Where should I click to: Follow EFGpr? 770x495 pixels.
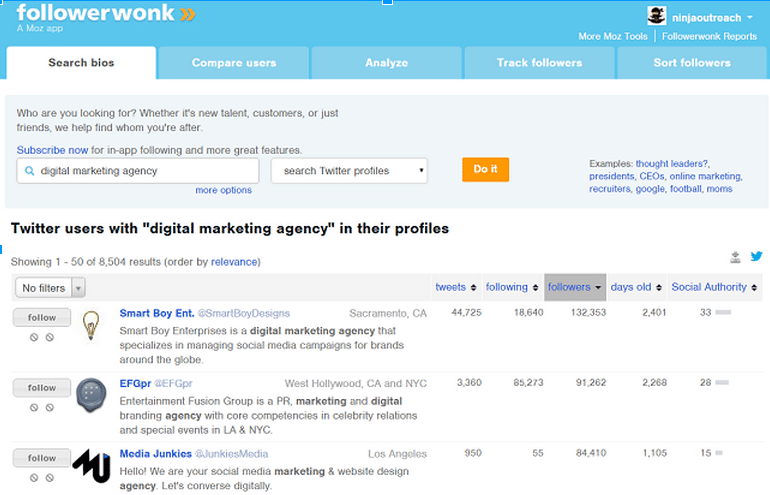tap(42, 388)
